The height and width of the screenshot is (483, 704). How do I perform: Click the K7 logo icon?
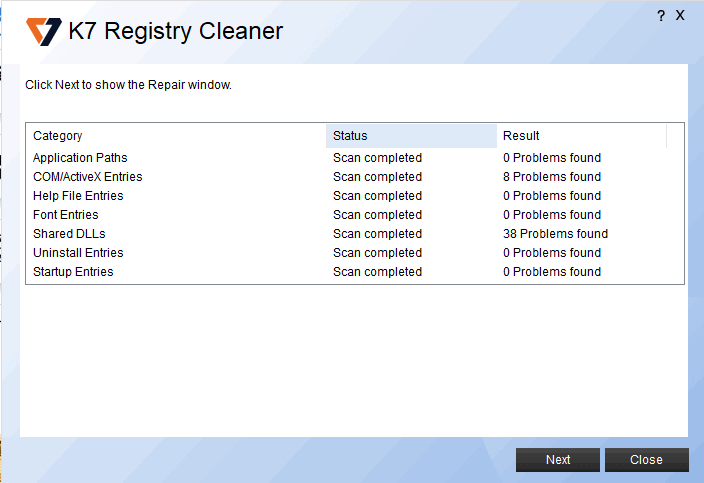[44, 31]
